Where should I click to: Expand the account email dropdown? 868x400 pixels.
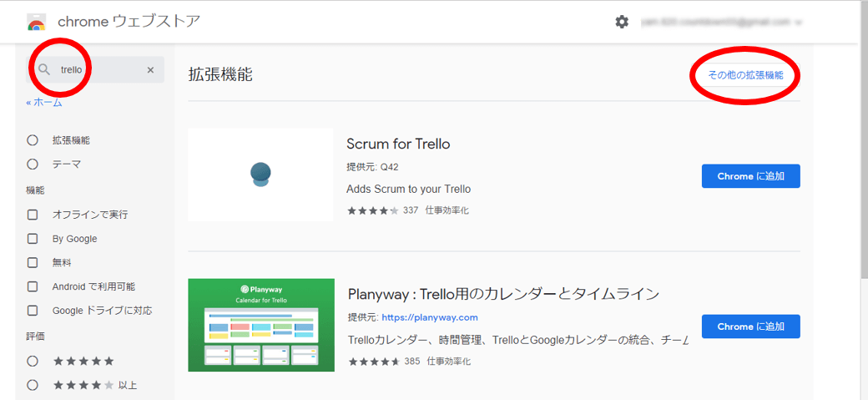[x=799, y=23]
